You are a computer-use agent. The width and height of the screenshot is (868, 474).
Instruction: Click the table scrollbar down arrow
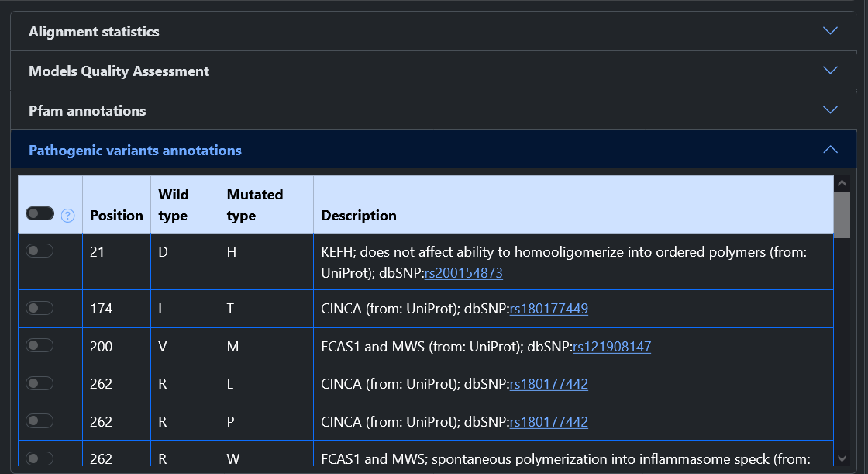pos(842,458)
